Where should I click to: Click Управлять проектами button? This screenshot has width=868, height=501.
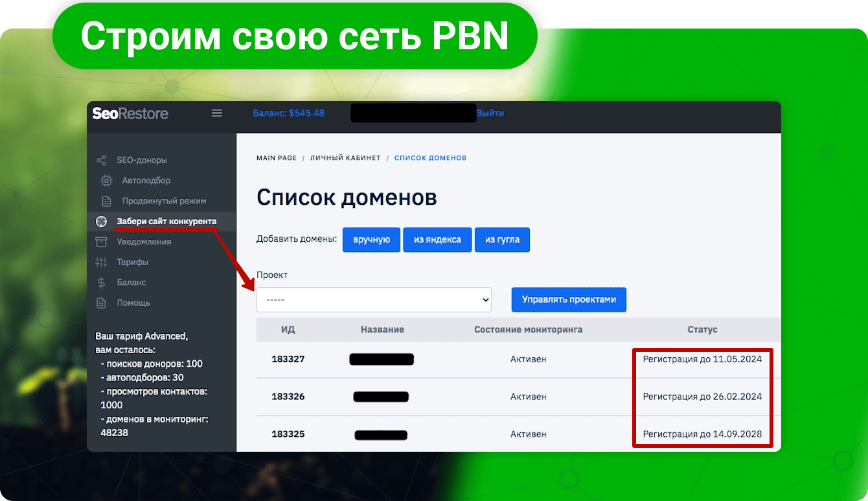click(x=569, y=299)
